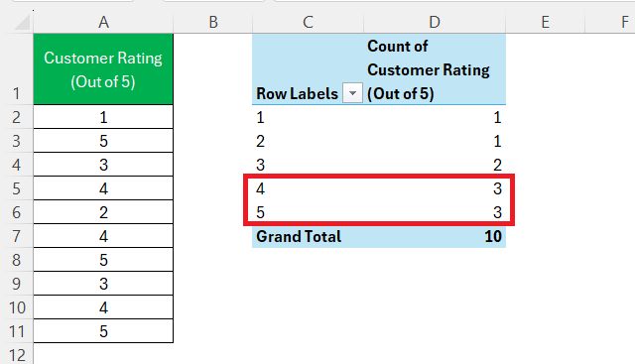
Task: Select cell A4 containing 3
Action: 103,165
